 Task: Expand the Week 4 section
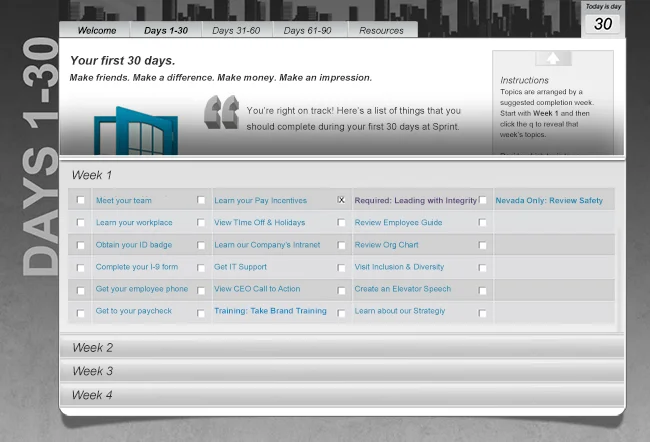pyautogui.click(x=342, y=395)
